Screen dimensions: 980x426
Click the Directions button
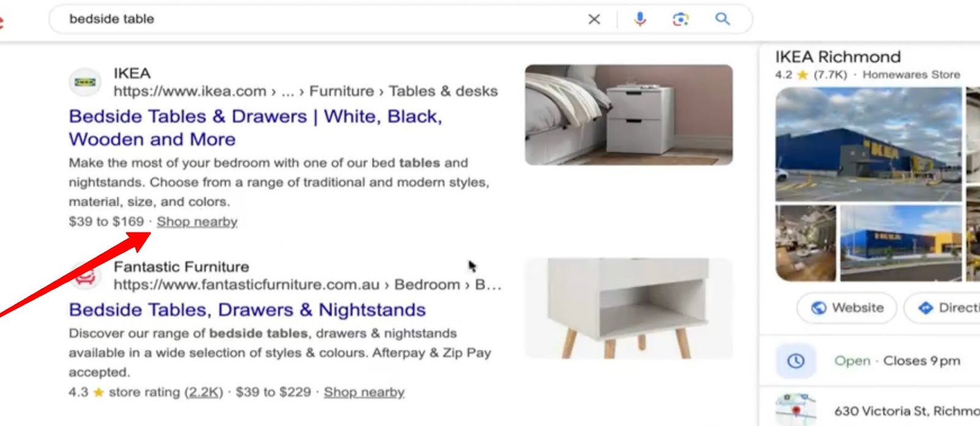pos(943,308)
